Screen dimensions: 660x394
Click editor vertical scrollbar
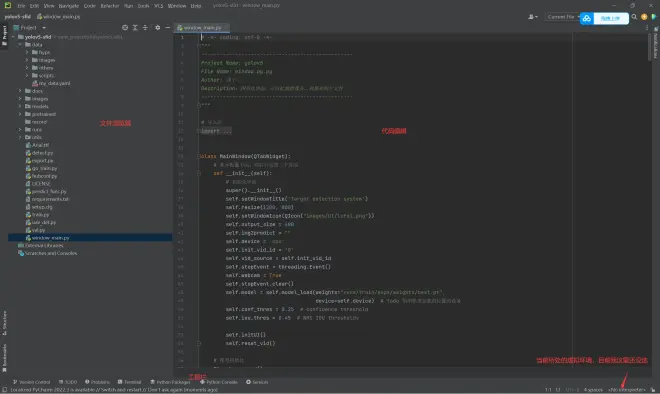[650, 46]
